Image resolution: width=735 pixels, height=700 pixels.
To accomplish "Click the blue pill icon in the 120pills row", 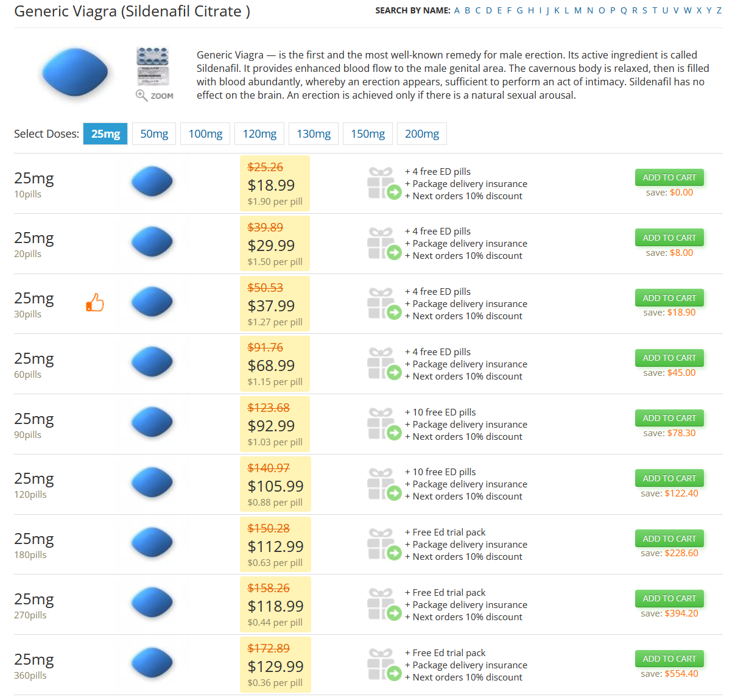I will pyautogui.click(x=152, y=483).
